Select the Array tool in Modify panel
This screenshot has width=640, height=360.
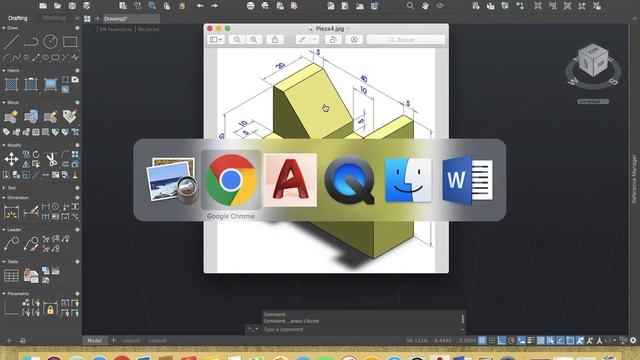point(75,154)
